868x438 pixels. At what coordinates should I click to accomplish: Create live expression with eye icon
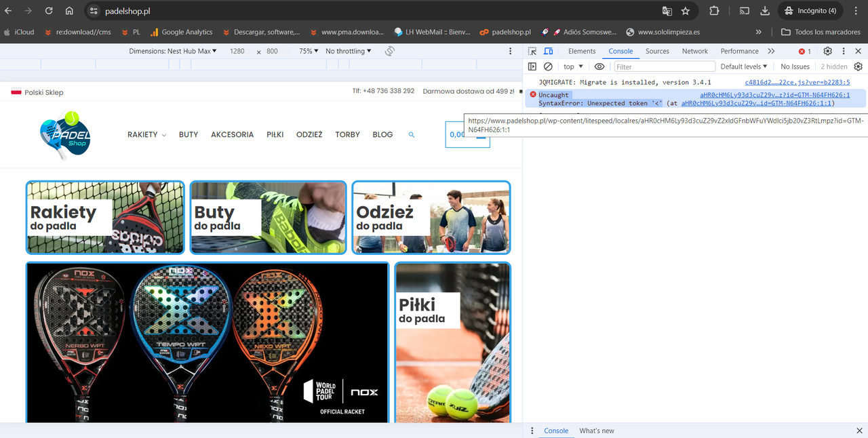tap(599, 66)
